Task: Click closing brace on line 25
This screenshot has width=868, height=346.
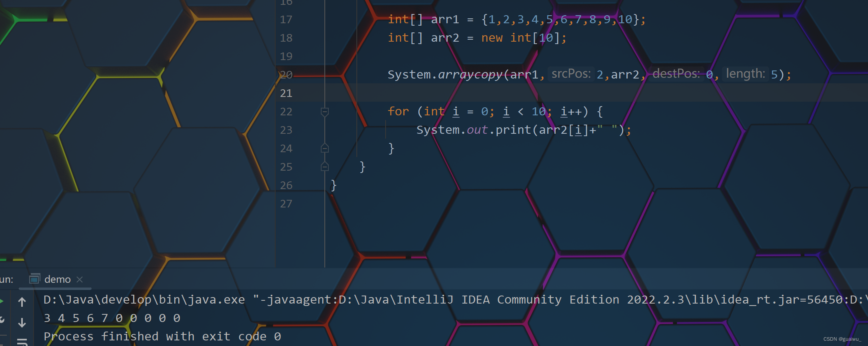Action: tap(362, 167)
